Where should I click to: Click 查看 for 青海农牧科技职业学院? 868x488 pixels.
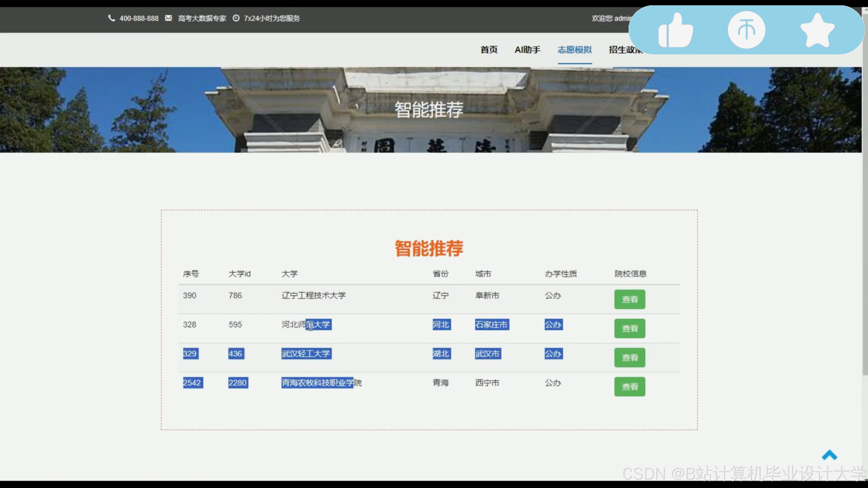(630, 386)
